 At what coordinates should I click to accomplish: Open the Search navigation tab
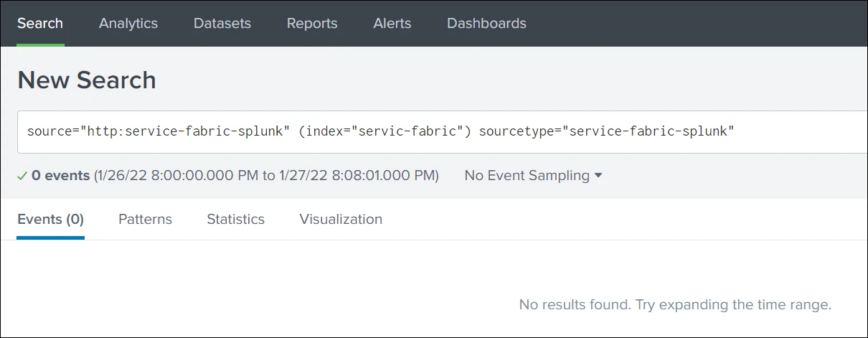click(40, 23)
